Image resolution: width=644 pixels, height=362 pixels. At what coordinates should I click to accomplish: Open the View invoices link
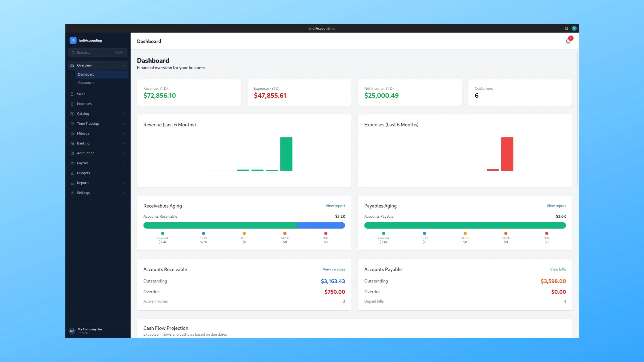click(334, 269)
